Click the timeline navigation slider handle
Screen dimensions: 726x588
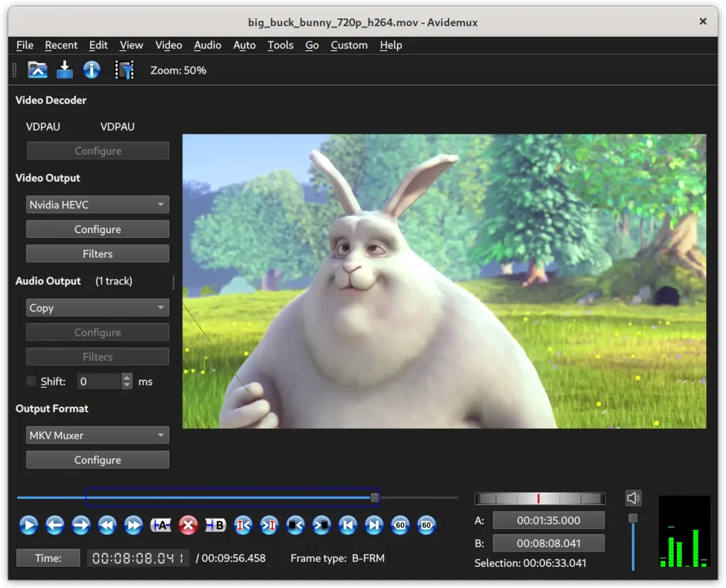[374, 498]
